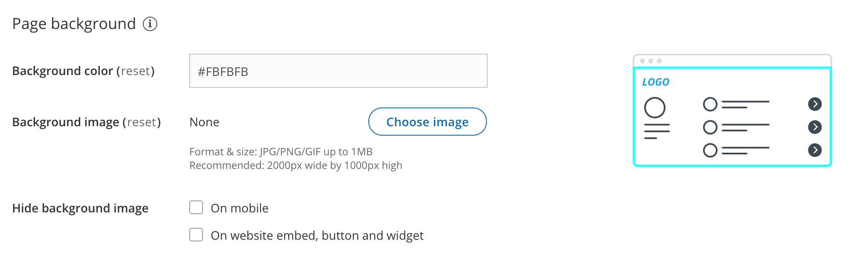Click the bottom arrow icon in preview
868x267 pixels.
click(x=815, y=150)
